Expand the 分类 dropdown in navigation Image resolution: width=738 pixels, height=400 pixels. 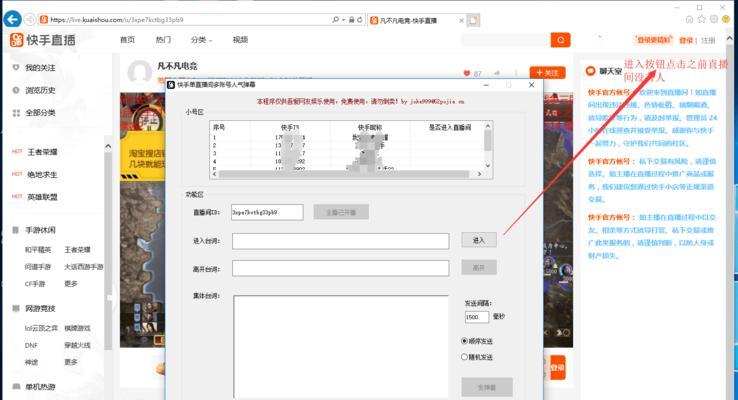[201, 40]
